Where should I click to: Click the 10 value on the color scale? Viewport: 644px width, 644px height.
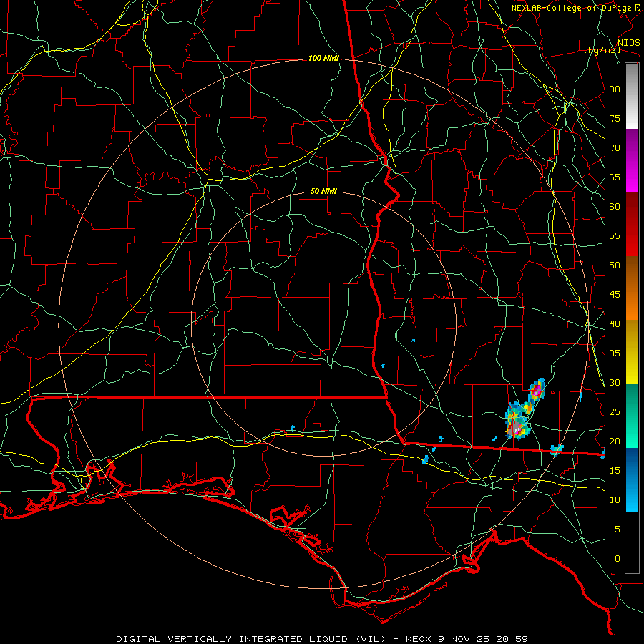[x=615, y=500]
